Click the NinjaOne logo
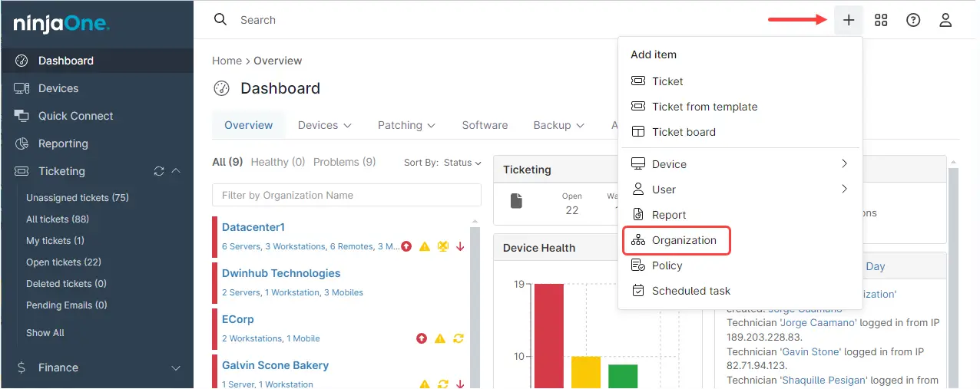This screenshot has height=389, width=980. coord(61,24)
